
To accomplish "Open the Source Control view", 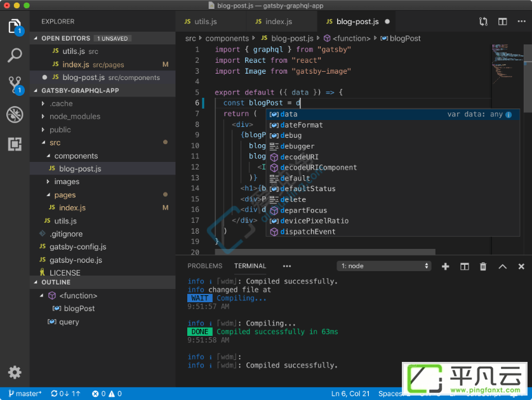I will pyautogui.click(x=15, y=85).
